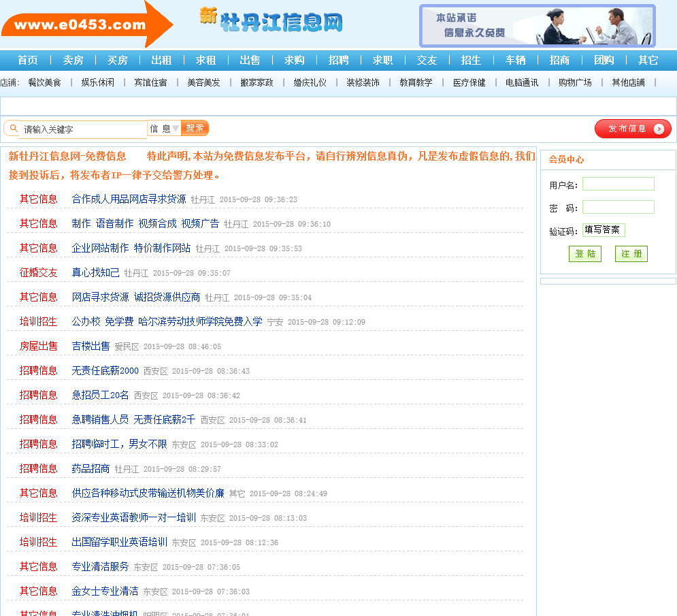Open the 求购 navigation item
677x616 pixels.
pos(294,60)
